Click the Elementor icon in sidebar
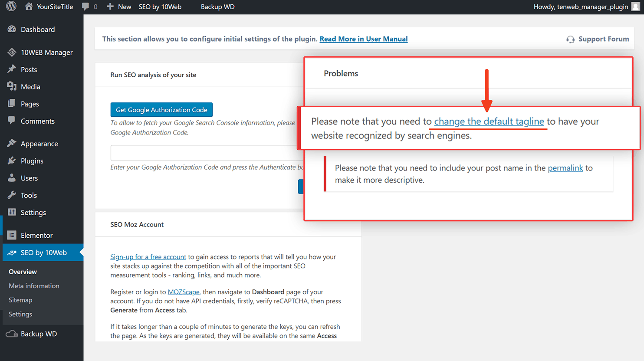Image resolution: width=644 pixels, height=361 pixels. click(12, 235)
